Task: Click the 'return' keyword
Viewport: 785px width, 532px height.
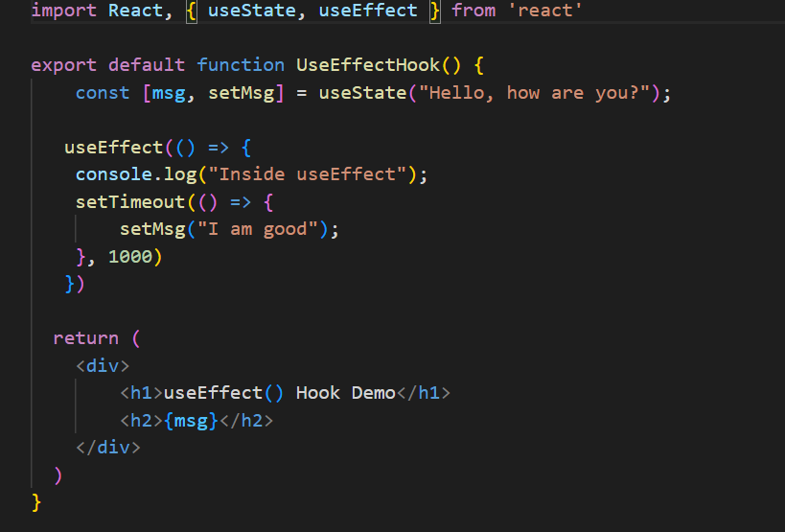Action: click(85, 338)
